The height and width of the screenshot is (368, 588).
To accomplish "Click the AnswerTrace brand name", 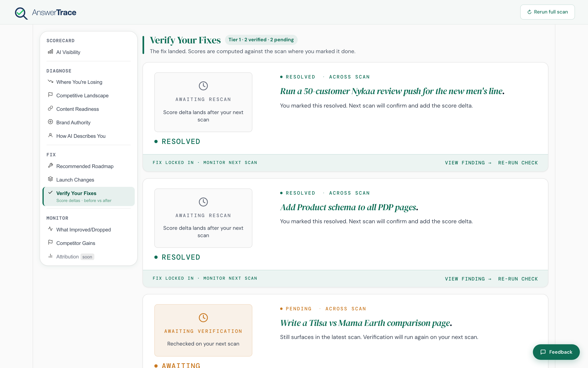I will (54, 12).
